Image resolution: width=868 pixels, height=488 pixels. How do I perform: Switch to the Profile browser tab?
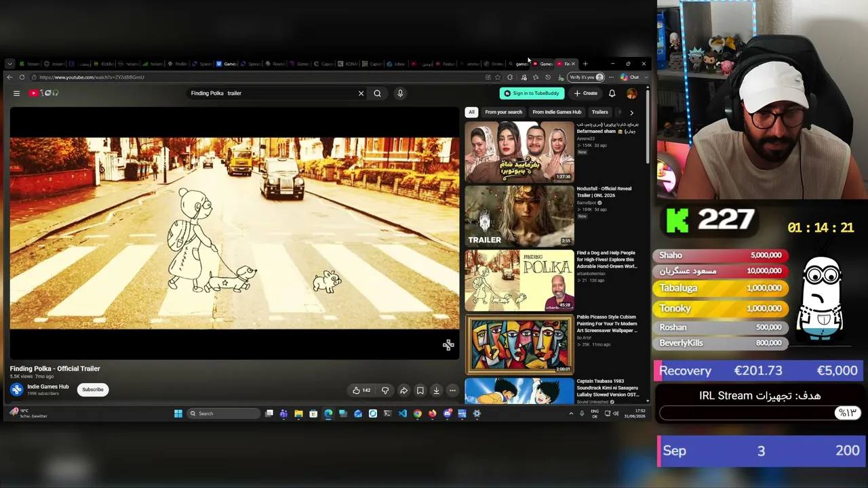coord(178,64)
